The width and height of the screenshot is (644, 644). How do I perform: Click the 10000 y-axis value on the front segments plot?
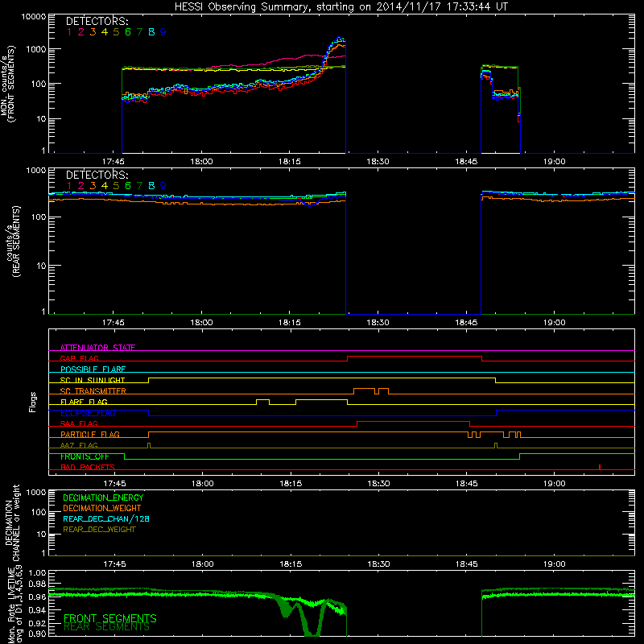[34, 17]
